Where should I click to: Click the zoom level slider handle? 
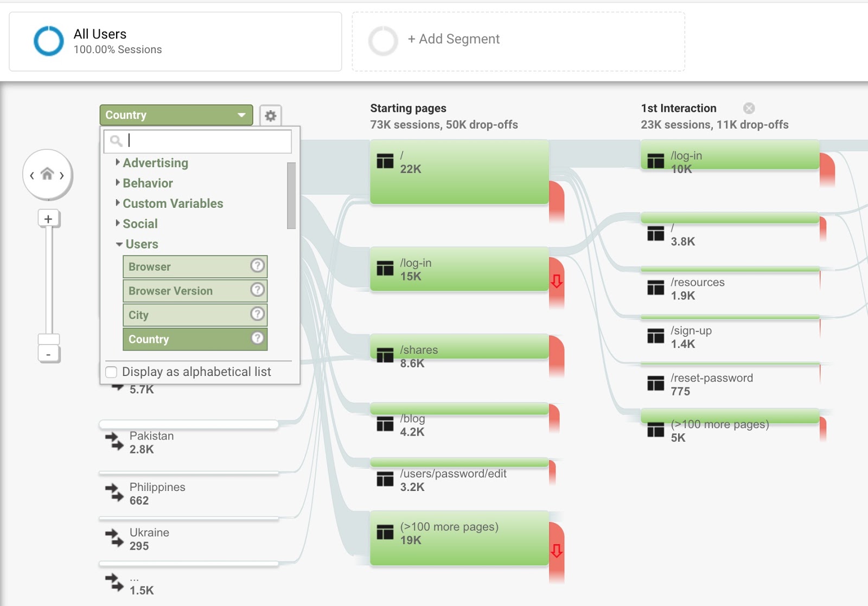[48, 339]
